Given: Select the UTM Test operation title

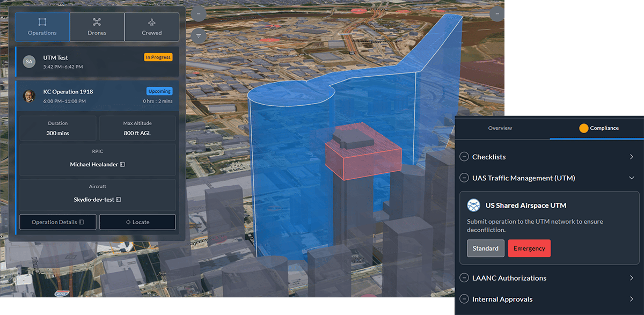Looking at the screenshot, I should click(x=56, y=57).
